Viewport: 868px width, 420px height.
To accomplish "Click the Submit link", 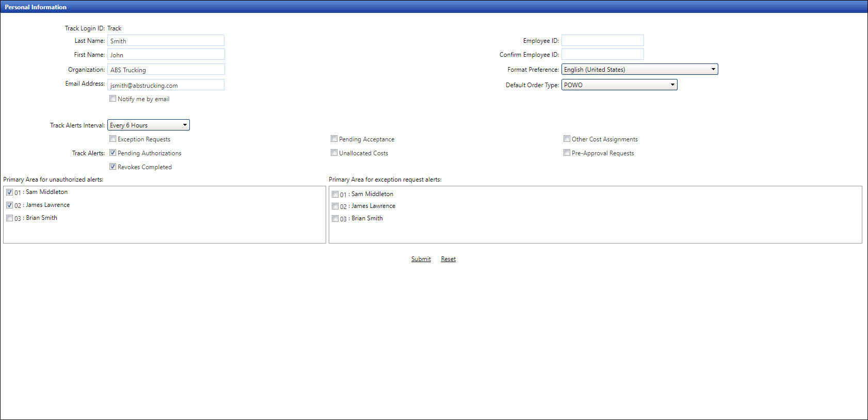I will coord(421,259).
